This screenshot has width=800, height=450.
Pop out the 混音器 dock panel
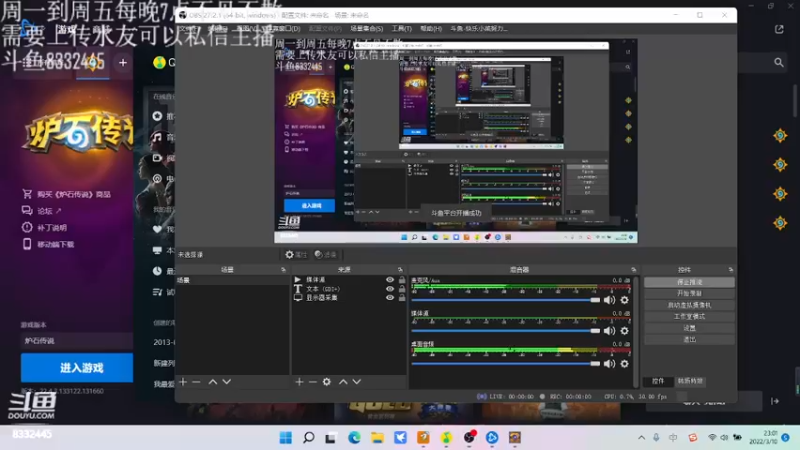[634, 269]
